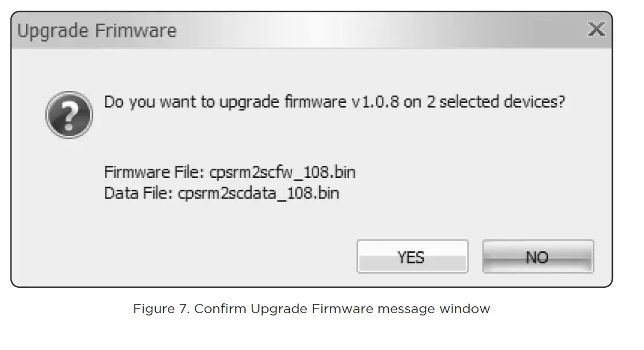644x350 pixels.
Task: Close the Upgrade Frimware dialog
Action: coord(596,29)
